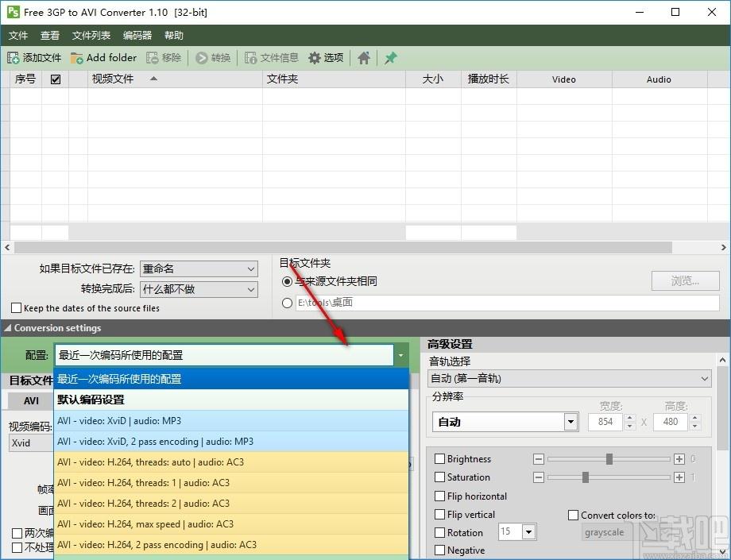The image size is (731, 560).
Task: Click the Convert (转换) toolbar icon
Action: click(x=201, y=58)
